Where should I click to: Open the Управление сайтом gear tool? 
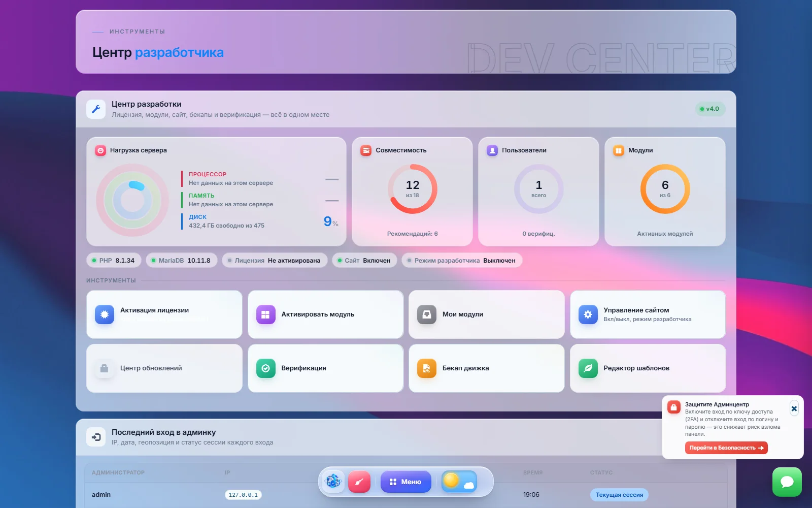click(648, 314)
